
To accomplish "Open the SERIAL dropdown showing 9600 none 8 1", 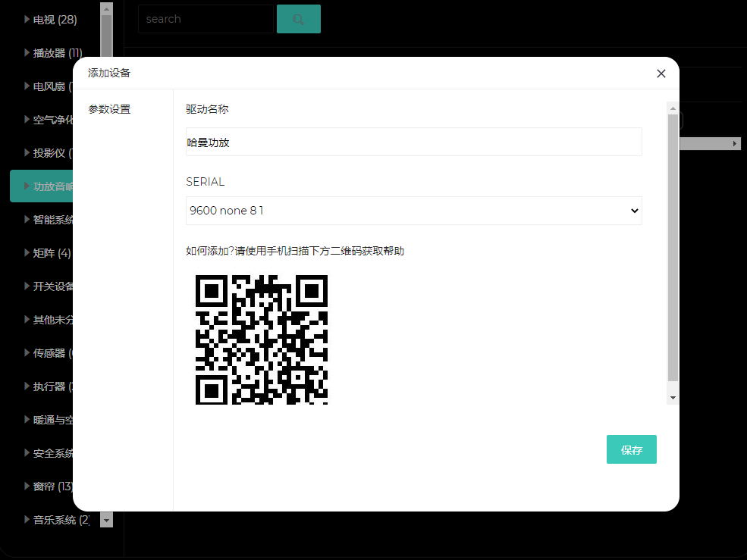I will point(413,211).
